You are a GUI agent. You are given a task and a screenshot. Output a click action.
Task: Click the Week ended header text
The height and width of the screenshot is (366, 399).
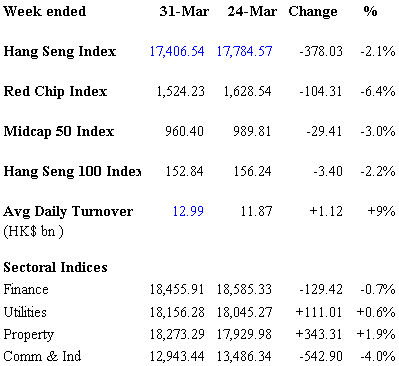pyautogui.click(x=45, y=12)
